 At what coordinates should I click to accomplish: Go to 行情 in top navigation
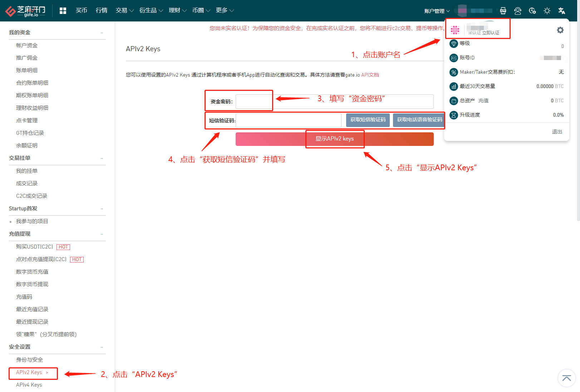102,10
